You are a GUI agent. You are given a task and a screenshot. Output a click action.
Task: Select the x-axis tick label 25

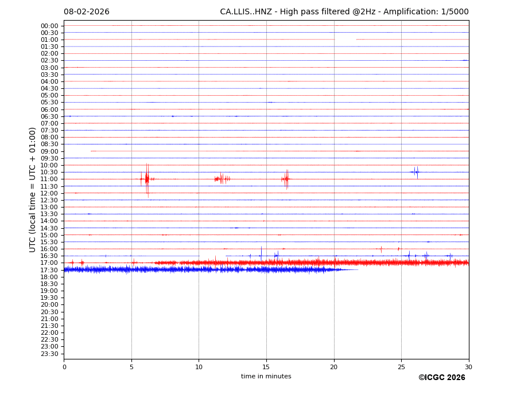401,367
